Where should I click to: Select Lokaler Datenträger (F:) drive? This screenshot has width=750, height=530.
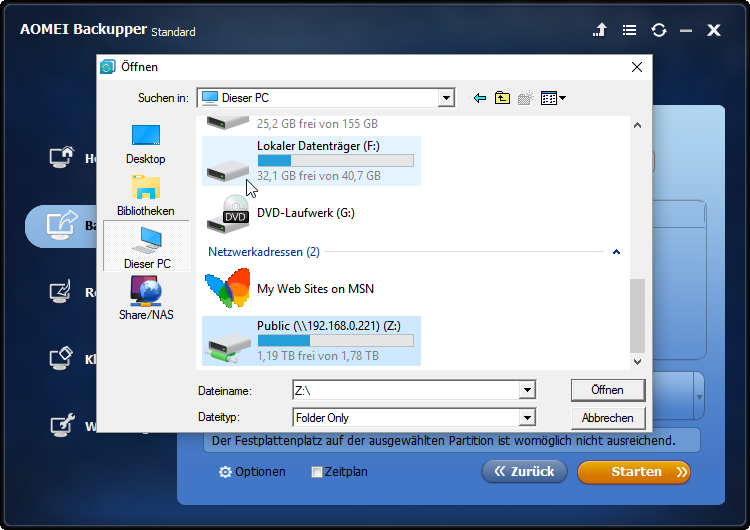[x=311, y=161]
